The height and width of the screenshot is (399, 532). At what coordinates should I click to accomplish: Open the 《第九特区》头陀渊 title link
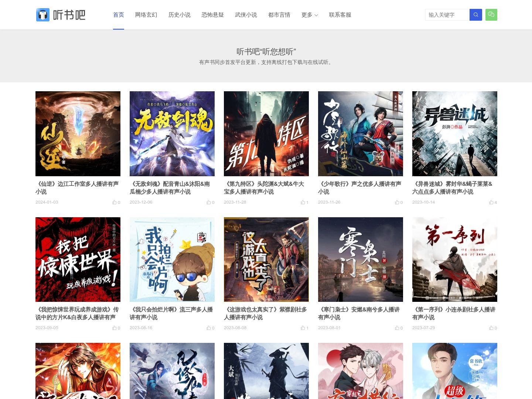point(264,188)
